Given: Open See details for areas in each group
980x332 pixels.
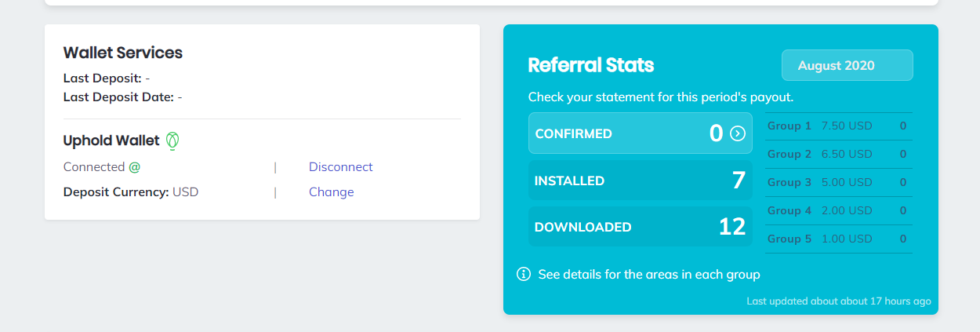Looking at the screenshot, I should (x=648, y=275).
